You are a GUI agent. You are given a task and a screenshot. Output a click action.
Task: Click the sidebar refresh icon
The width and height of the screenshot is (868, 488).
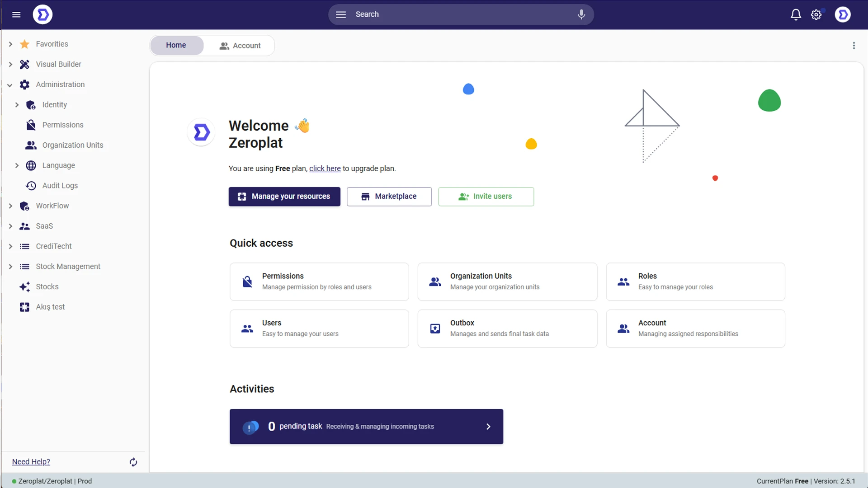click(133, 462)
